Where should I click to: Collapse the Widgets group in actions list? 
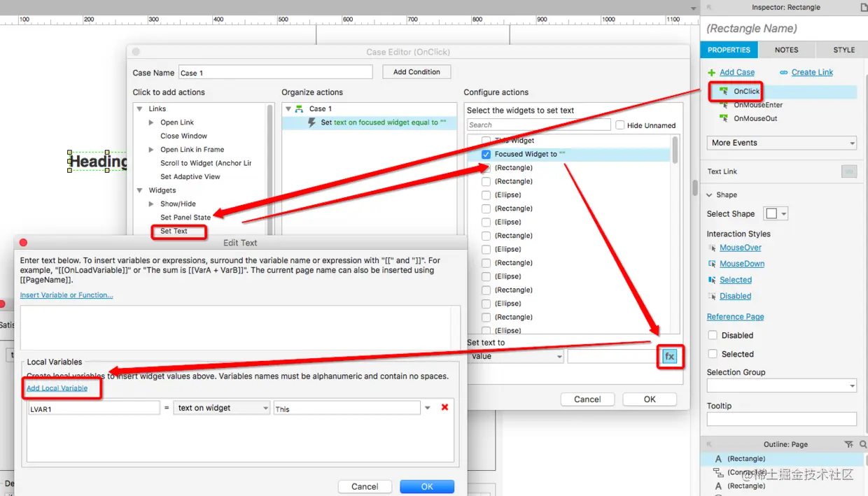140,190
